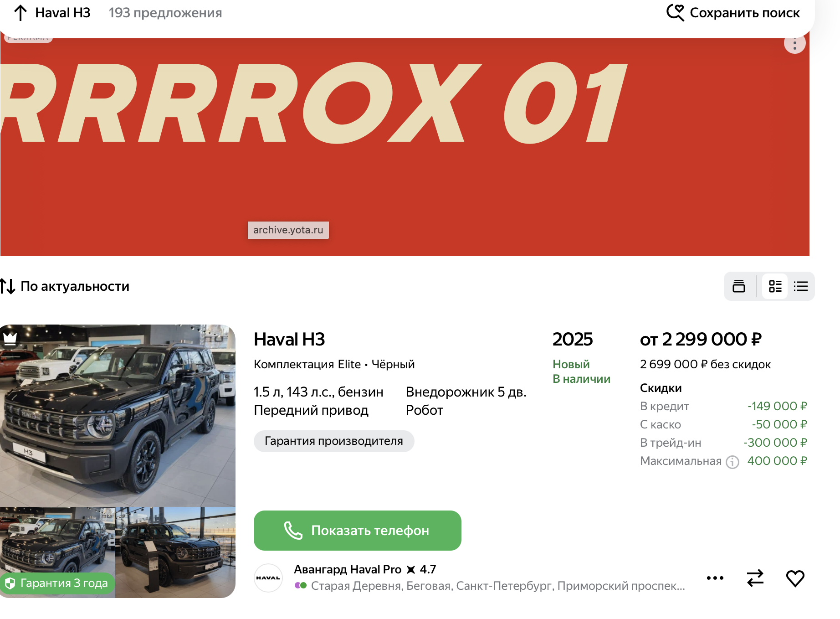
Task: Open the Авангард Haval Pro dealer link
Action: (348, 569)
